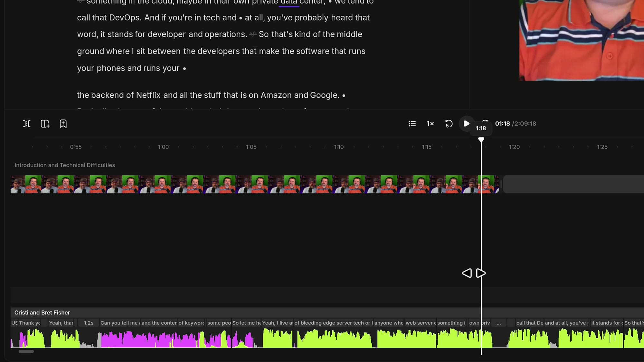
Task: Select 'Yeah, I live' timeline segment
Action: [x=277, y=323]
